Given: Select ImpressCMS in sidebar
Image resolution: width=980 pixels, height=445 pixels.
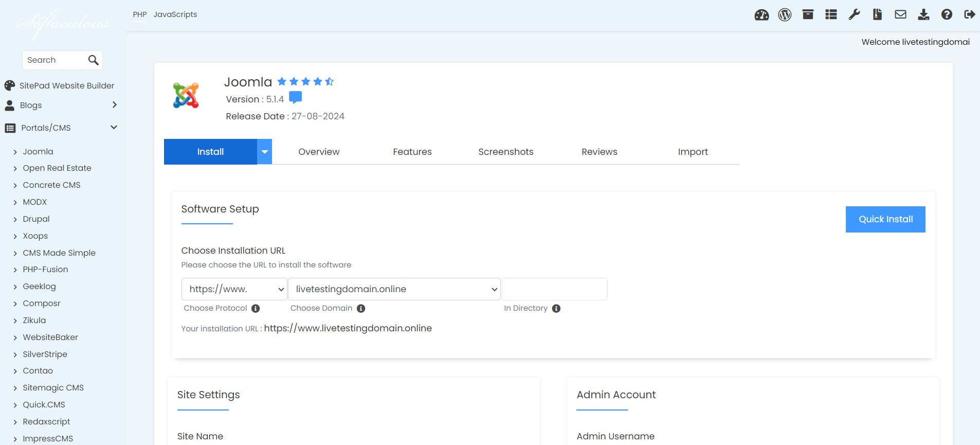Looking at the screenshot, I should click(48, 438).
